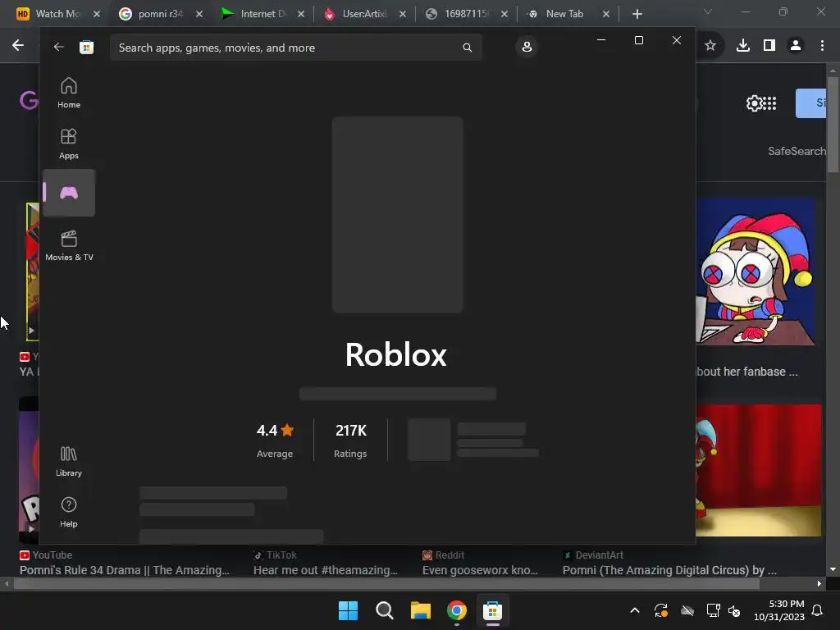Open clock showing 5:30 PM
The width and height of the screenshot is (840, 630).
coord(779,610)
